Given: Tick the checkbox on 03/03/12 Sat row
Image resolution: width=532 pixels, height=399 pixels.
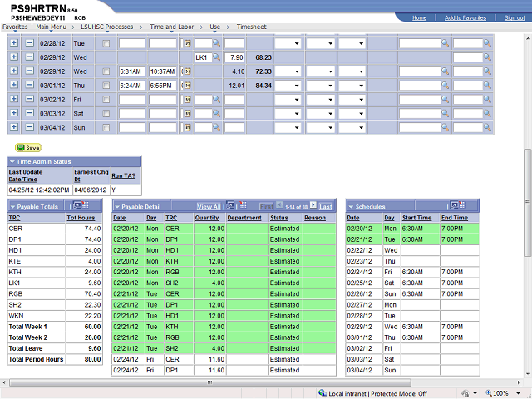Looking at the screenshot, I should point(106,114).
